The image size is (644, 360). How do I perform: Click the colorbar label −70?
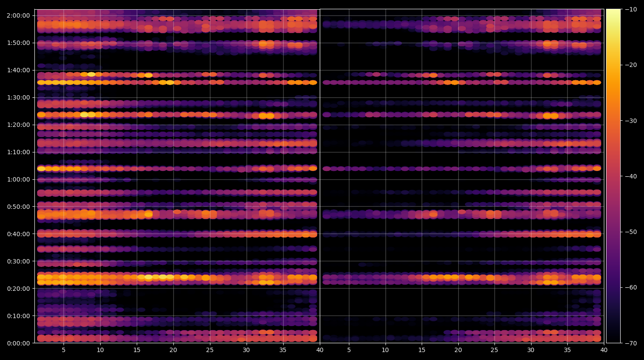631,343
